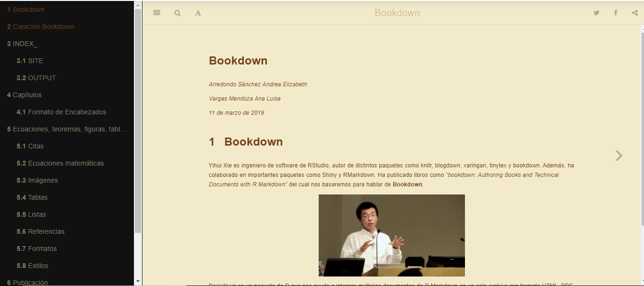Go to 5.3 Imágenes section
The height and width of the screenshot is (286, 644).
[37, 180]
